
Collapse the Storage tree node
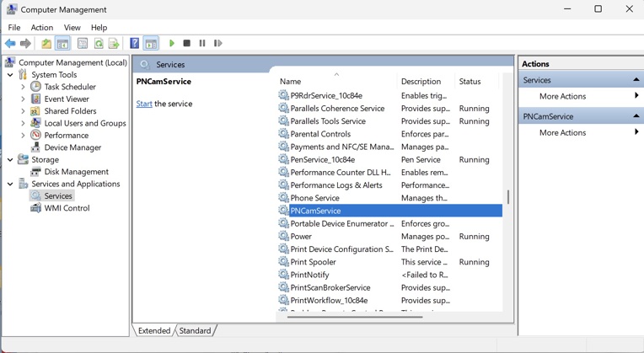[10, 160]
